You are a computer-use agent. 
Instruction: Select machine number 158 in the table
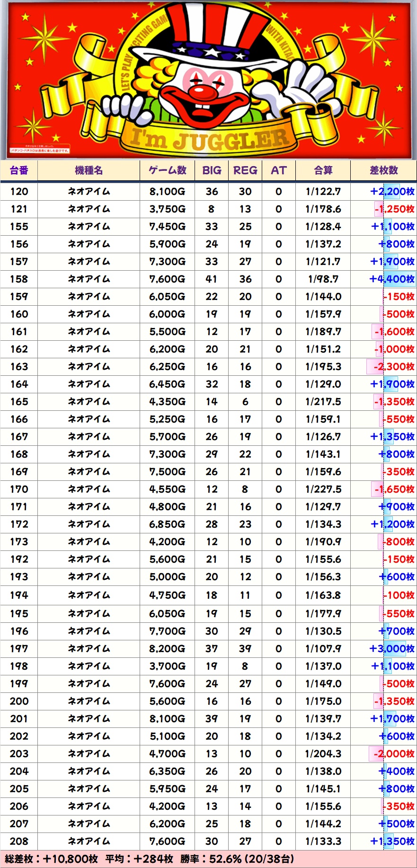(x=19, y=279)
